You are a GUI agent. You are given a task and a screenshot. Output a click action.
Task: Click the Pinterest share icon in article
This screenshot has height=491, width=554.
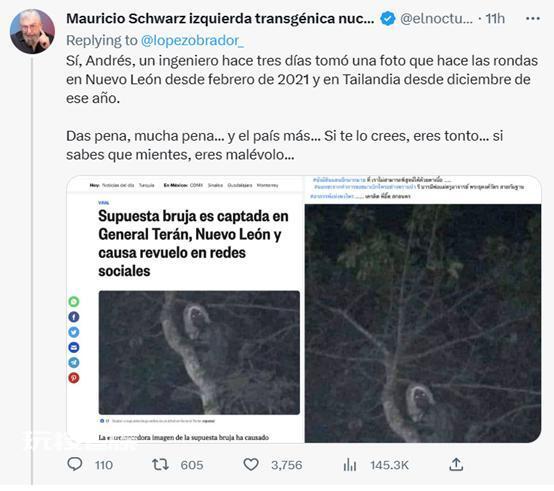(x=73, y=378)
